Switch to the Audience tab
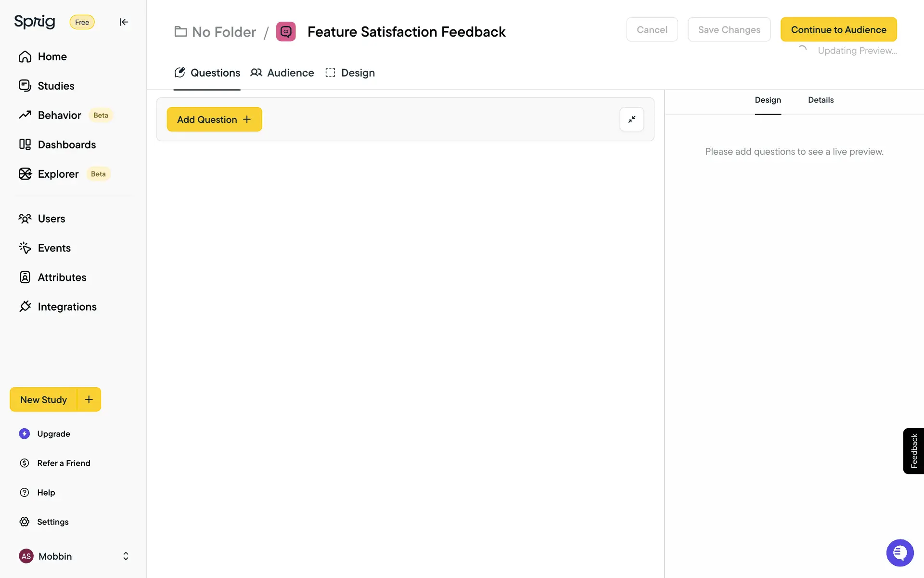 pos(282,73)
